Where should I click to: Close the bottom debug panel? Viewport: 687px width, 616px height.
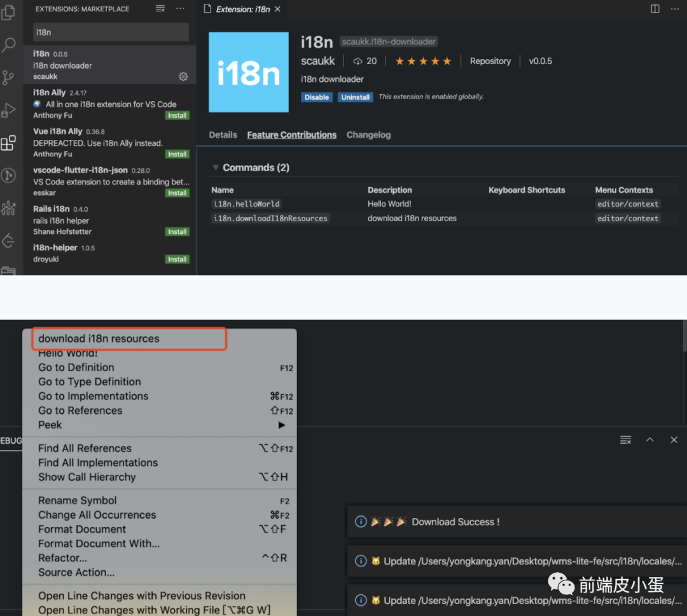[x=674, y=440]
